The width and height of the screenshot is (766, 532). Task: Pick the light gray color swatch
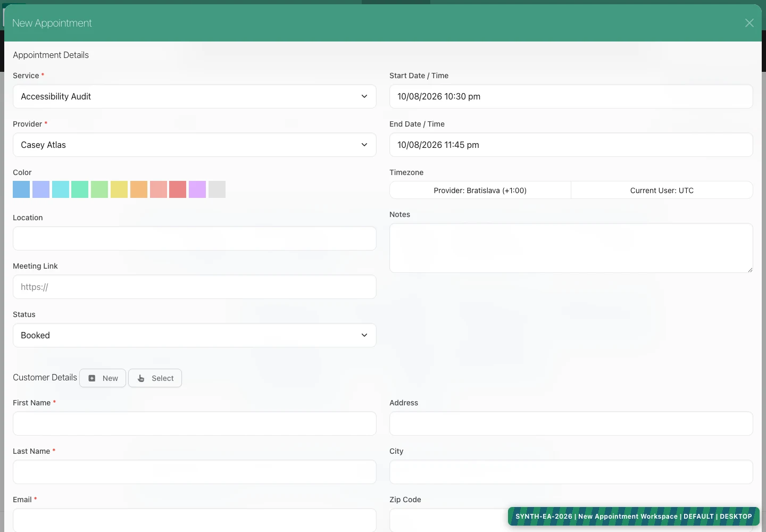pos(217,189)
